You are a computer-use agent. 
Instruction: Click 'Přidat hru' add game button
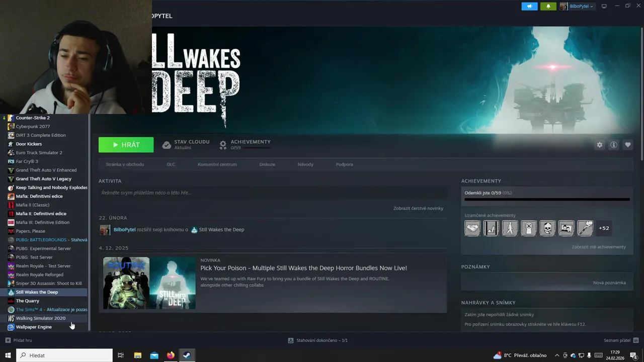point(19,340)
